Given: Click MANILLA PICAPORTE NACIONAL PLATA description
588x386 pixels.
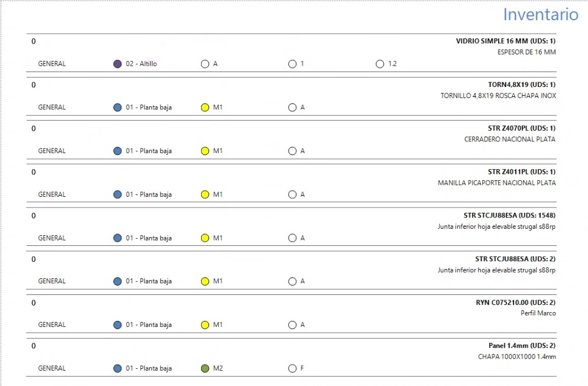Looking at the screenshot, I should [x=496, y=183].
